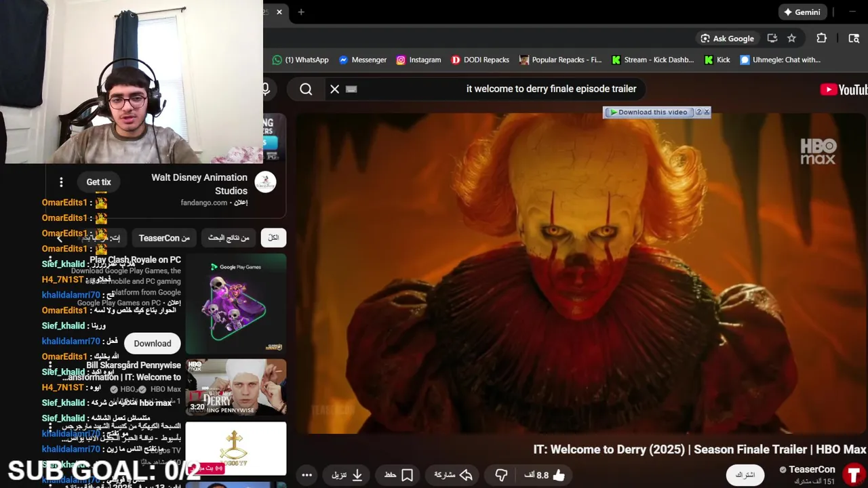Click the voice search microphone icon

click(266, 89)
